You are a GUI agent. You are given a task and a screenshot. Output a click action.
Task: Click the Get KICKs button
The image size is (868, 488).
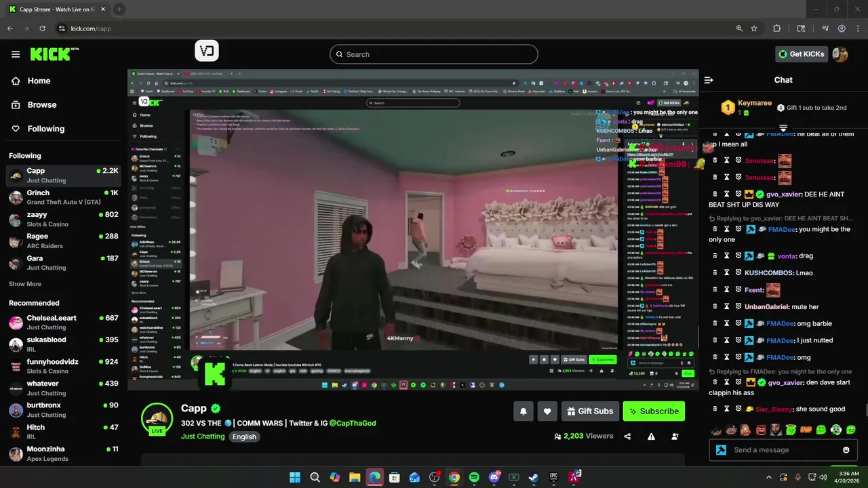pyautogui.click(x=802, y=54)
